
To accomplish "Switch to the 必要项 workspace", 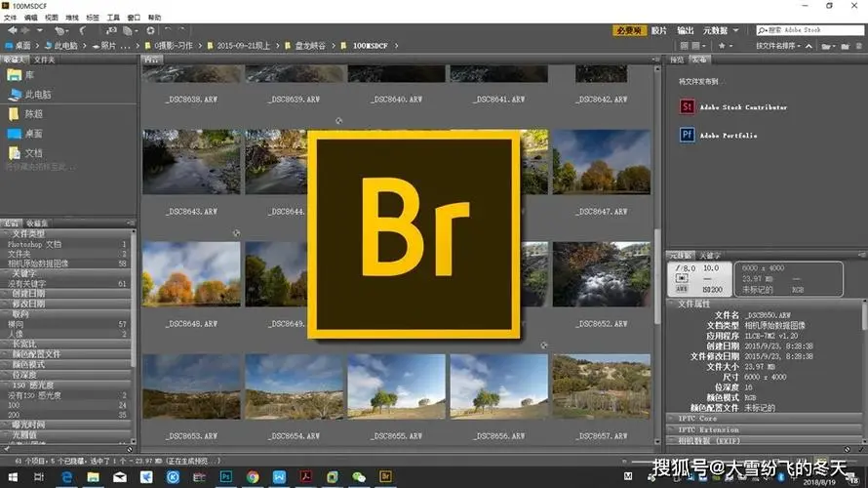I will click(x=629, y=30).
